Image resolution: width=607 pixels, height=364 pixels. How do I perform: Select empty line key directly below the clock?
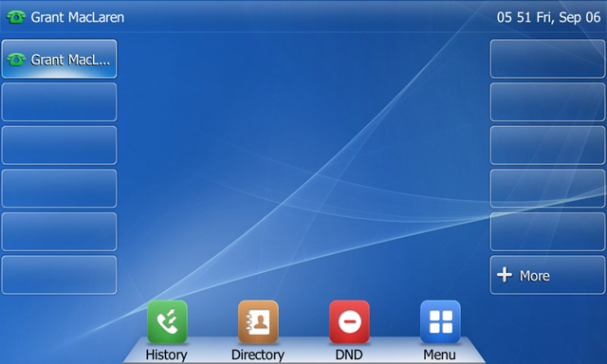(x=548, y=59)
